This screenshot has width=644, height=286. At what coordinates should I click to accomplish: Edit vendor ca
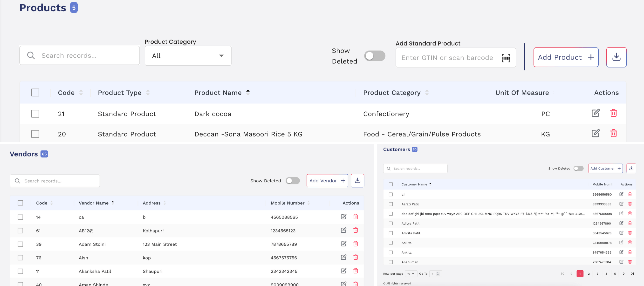343,217
